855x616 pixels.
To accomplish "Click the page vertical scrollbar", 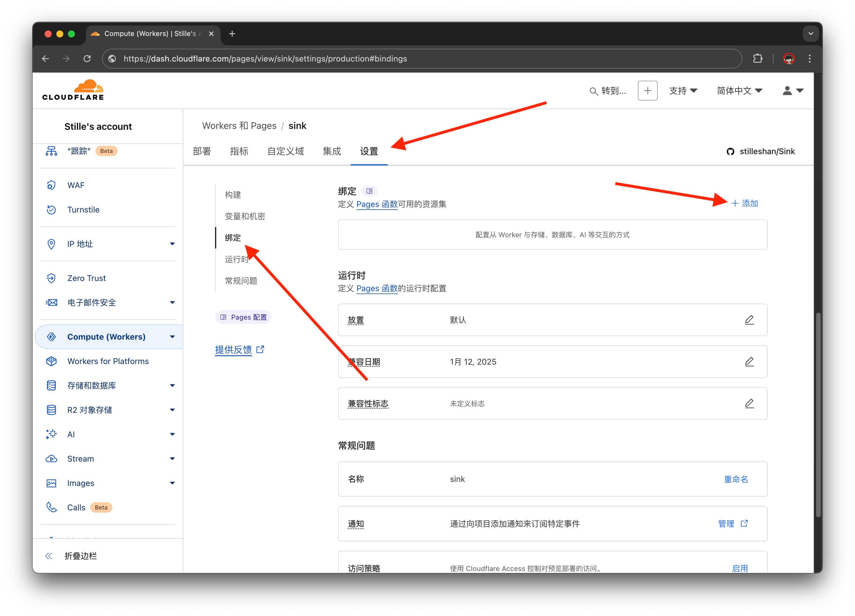I will 818,415.
